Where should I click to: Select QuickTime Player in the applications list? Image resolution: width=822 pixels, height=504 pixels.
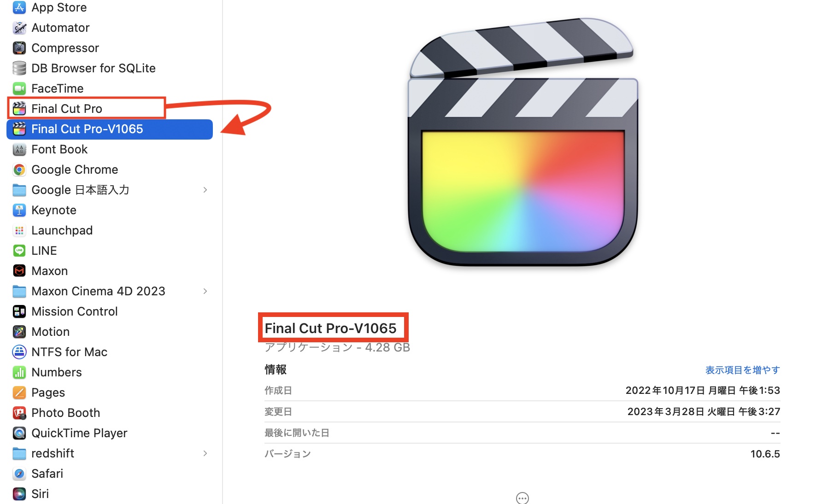tap(79, 433)
